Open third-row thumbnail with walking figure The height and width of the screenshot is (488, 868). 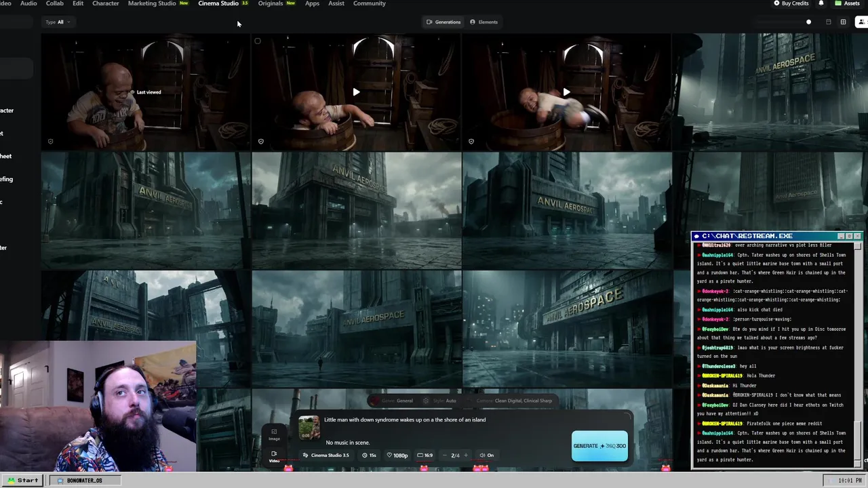(357, 329)
